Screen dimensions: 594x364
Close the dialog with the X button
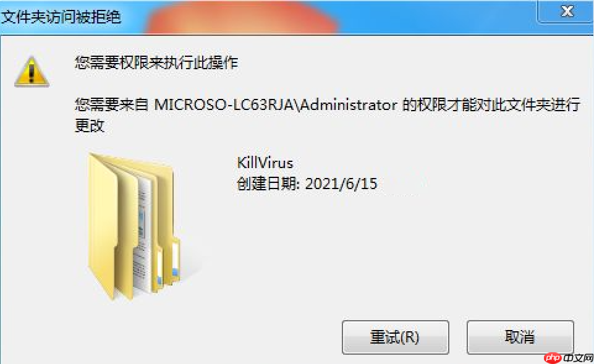pyautogui.click(x=566, y=11)
